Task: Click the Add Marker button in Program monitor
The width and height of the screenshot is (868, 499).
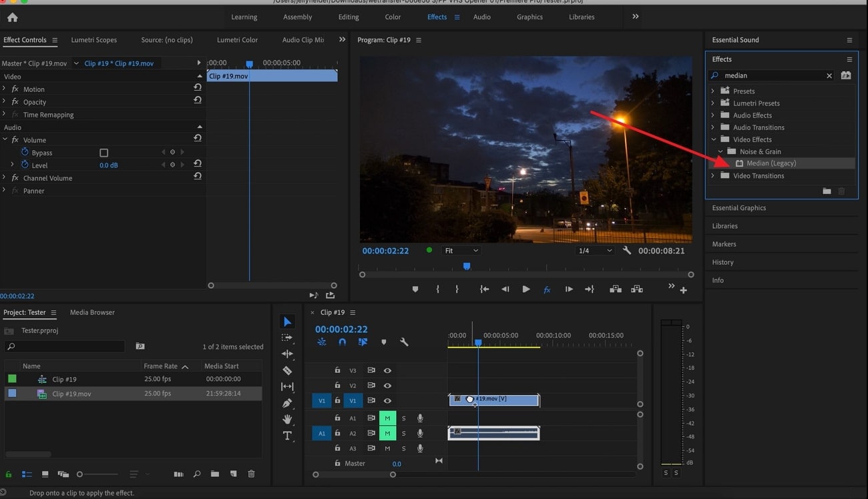Action: pos(415,290)
